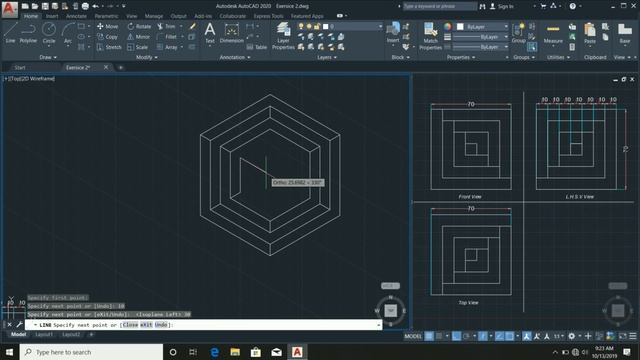The image size is (640, 360).
Task: Click Sign In button
Action: coord(502,6)
